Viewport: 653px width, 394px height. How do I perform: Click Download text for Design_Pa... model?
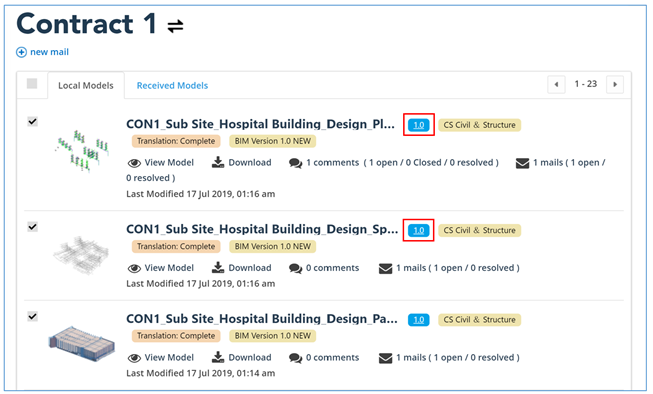(250, 357)
